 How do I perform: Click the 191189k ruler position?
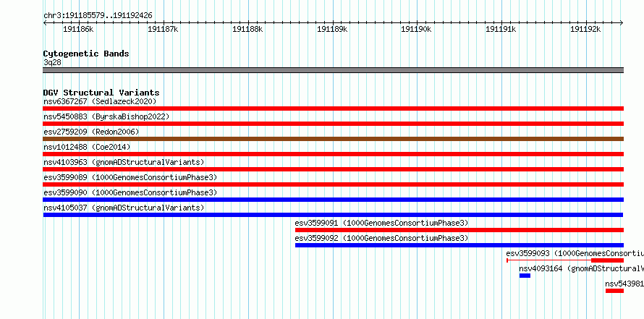click(x=332, y=29)
